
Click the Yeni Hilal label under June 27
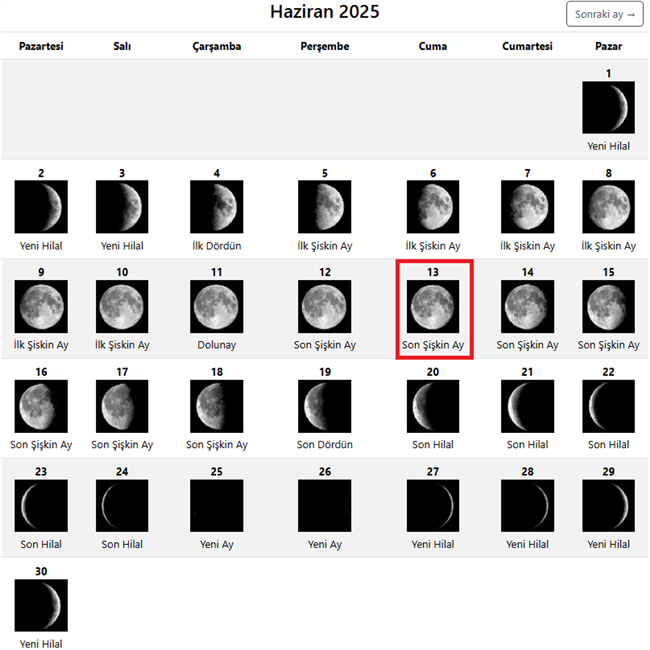pyautogui.click(x=433, y=544)
